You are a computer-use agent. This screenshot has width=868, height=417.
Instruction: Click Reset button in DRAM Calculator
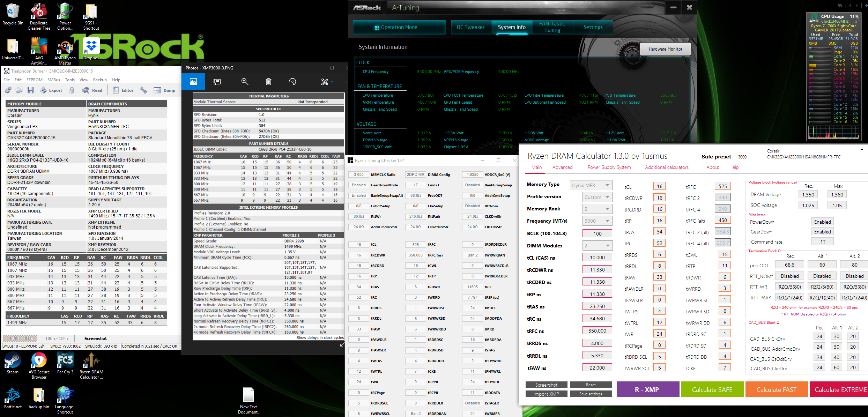tap(591, 385)
